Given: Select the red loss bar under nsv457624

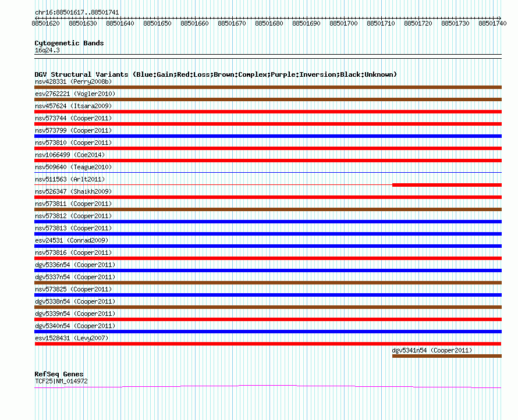Looking at the screenshot, I should pos(268,112).
